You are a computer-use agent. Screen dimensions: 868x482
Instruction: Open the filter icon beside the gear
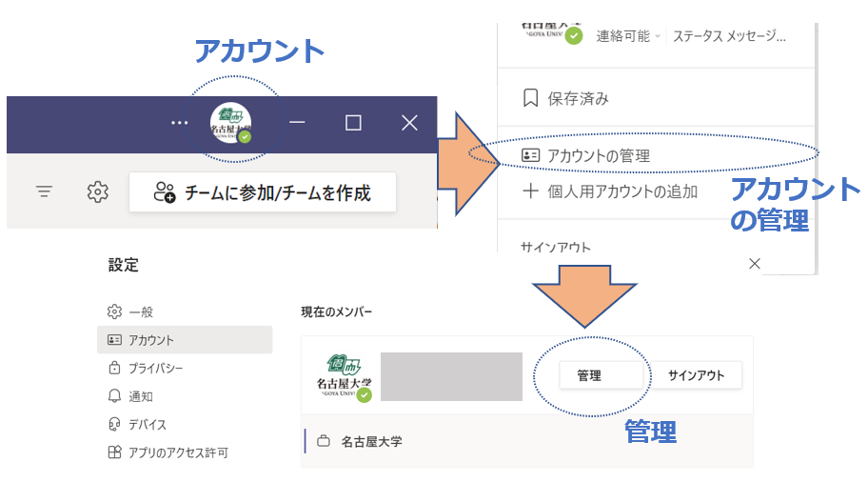tap(44, 192)
